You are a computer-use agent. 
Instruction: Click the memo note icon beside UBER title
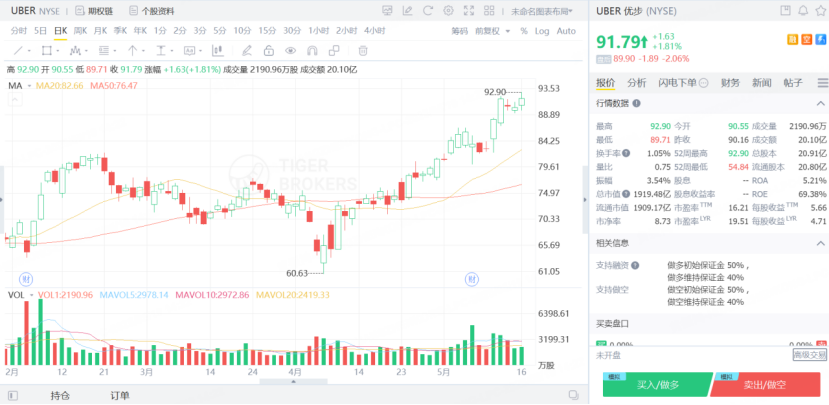click(x=785, y=10)
